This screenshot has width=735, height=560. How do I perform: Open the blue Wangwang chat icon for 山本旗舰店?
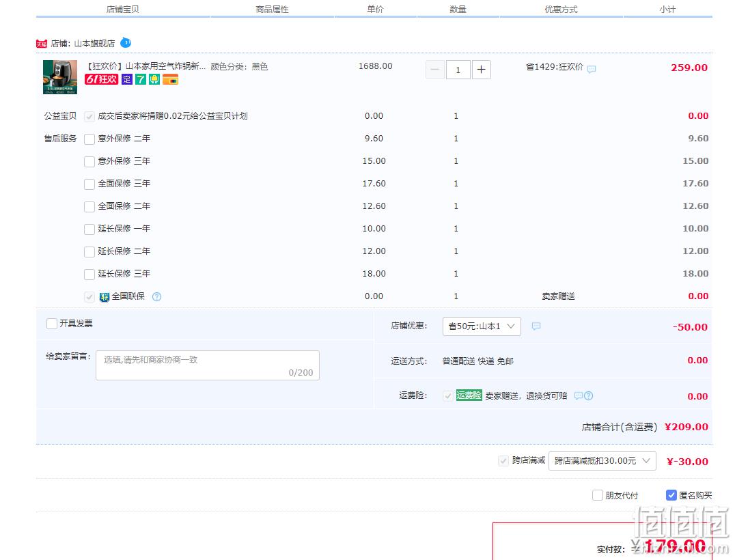(x=126, y=42)
